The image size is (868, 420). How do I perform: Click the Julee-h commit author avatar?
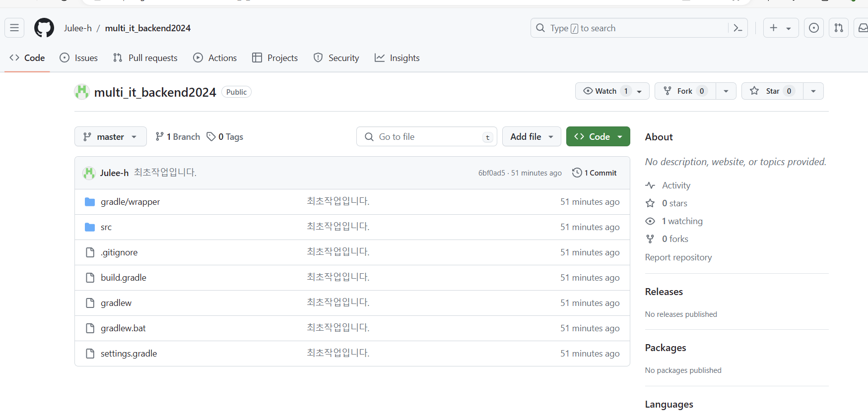click(89, 173)
